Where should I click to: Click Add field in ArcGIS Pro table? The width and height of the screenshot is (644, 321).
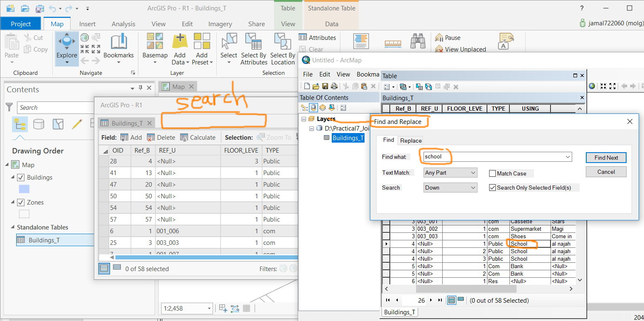click(131, 137)
